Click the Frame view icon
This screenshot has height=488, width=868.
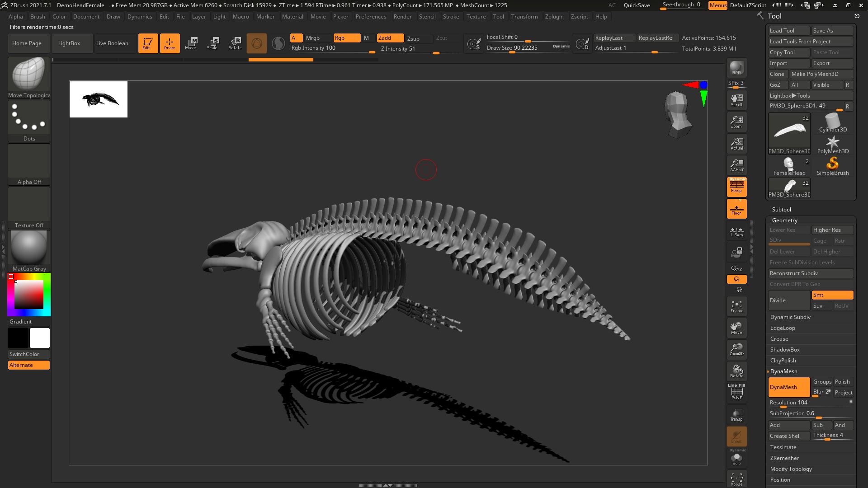(x=736, y=306)
